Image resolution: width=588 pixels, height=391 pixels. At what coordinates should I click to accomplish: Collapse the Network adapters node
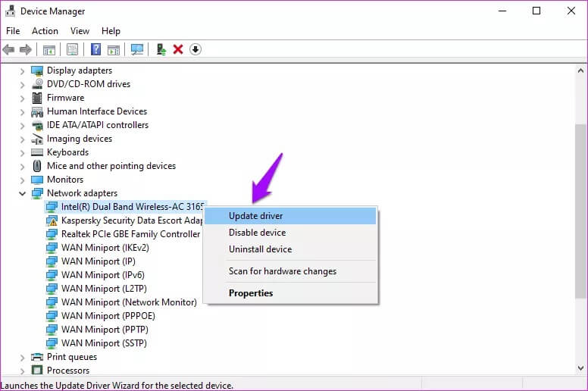click(23, 193)
